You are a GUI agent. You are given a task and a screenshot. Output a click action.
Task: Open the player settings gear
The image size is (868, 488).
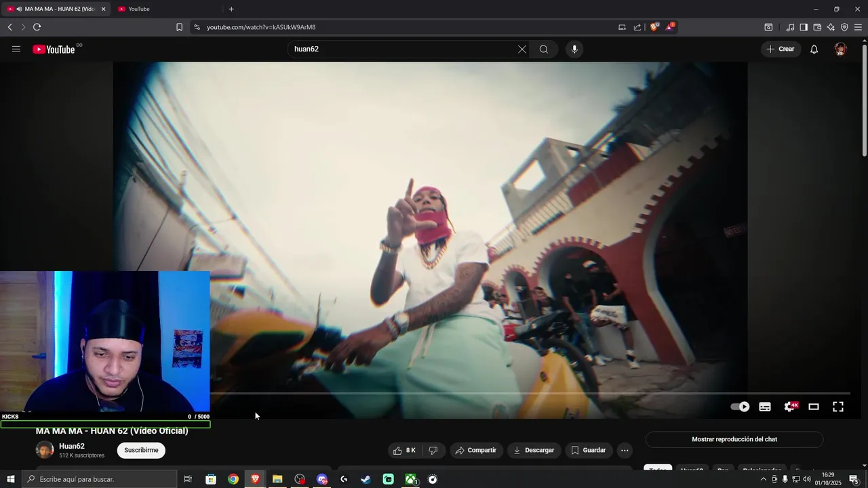789,407
